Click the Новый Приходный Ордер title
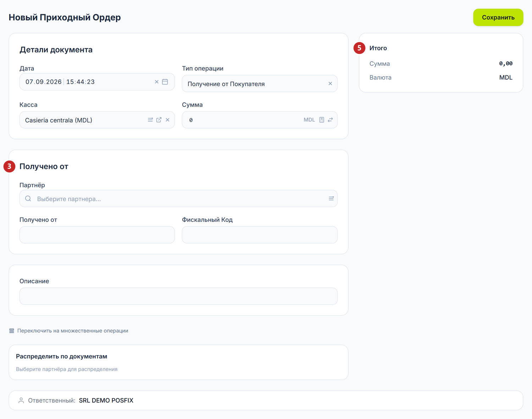 point(65,17)
